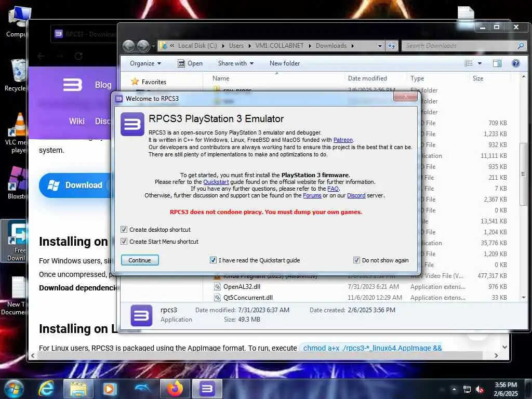532x399 pixels.
Task: Click Open in Explorer toolbar
Action: [190, 63]
